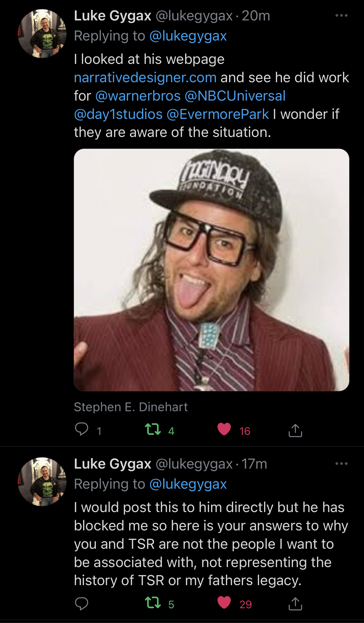Retweet the narrativedesigner.com tweet
The height and width of the screenshot is (623, 364).
coord(153,430)
